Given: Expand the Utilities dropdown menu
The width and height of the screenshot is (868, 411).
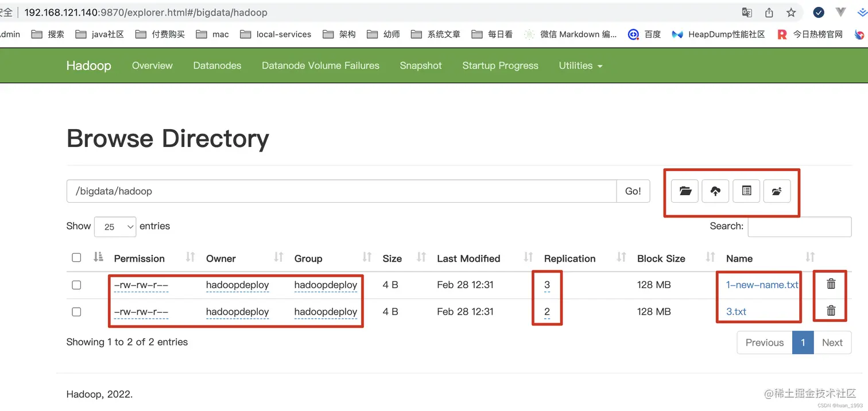Looking at the screenshot, I should pyautogui.click(x=580, y=65).
